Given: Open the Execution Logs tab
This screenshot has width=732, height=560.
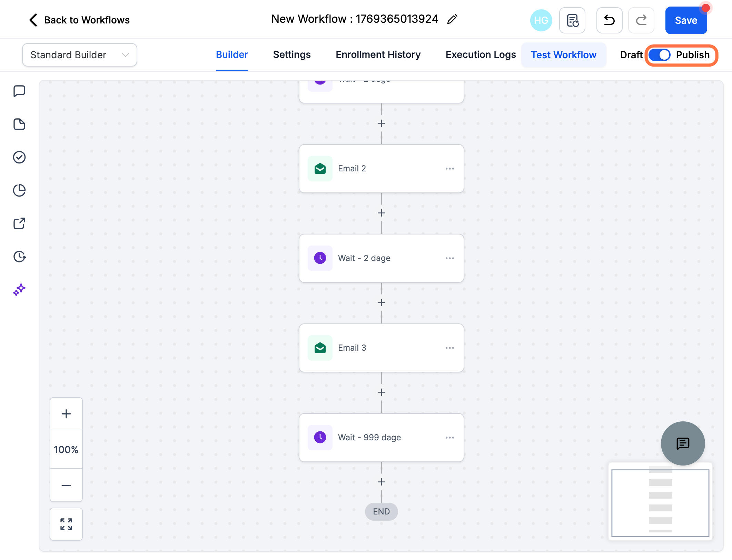Looking at the screenshot, I should coord(481,55).
